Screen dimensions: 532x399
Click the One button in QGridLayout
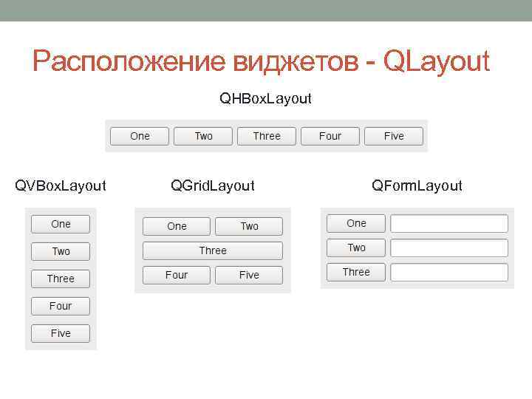pyautogui.click(x=177, y=226)
